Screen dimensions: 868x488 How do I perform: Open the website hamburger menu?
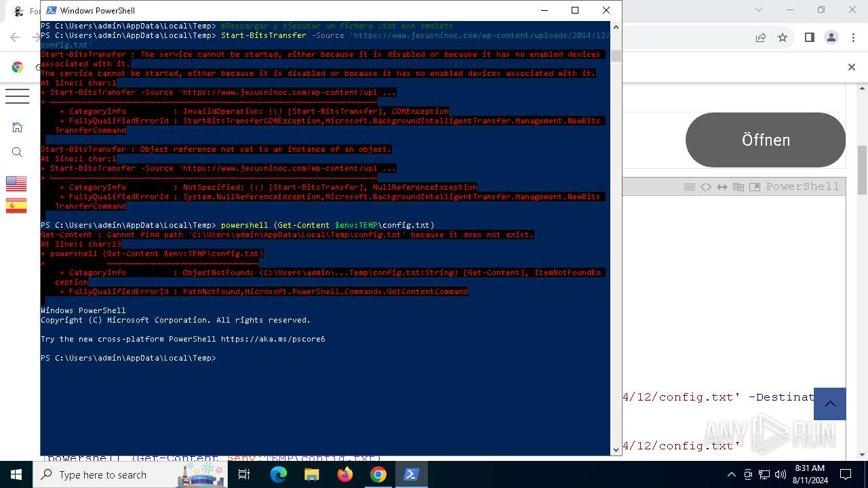(17, 96)
